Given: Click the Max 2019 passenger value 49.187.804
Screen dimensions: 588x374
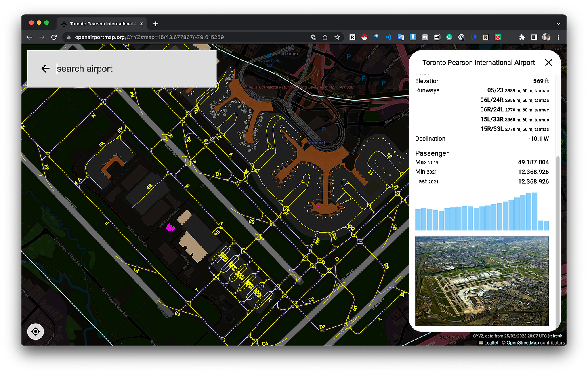Looking at the screenshot, I should point(533,162).
